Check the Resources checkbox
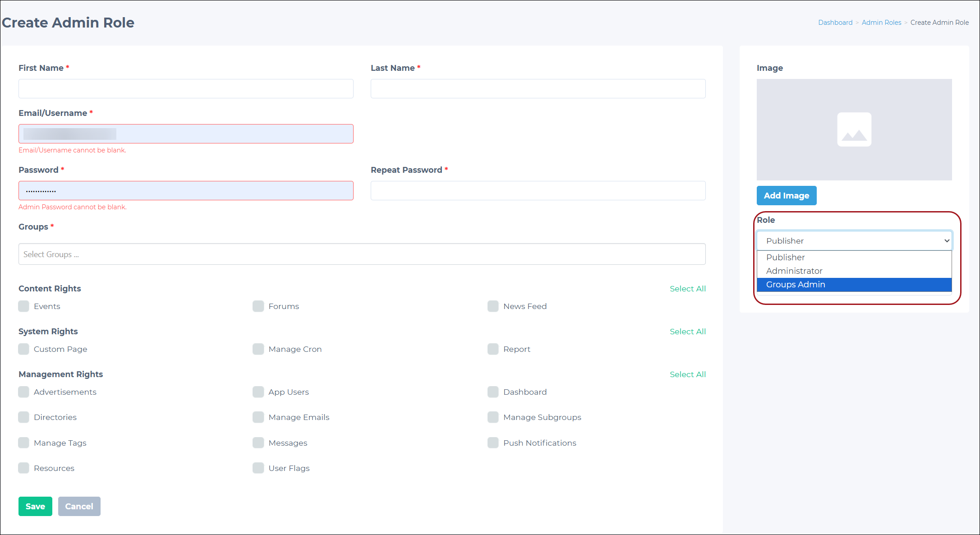The height and width of the screenshot is (535, 980). click(24, 468)
